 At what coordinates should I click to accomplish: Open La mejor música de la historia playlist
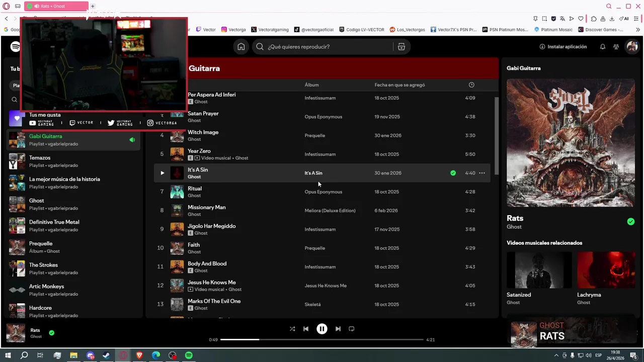73,183
